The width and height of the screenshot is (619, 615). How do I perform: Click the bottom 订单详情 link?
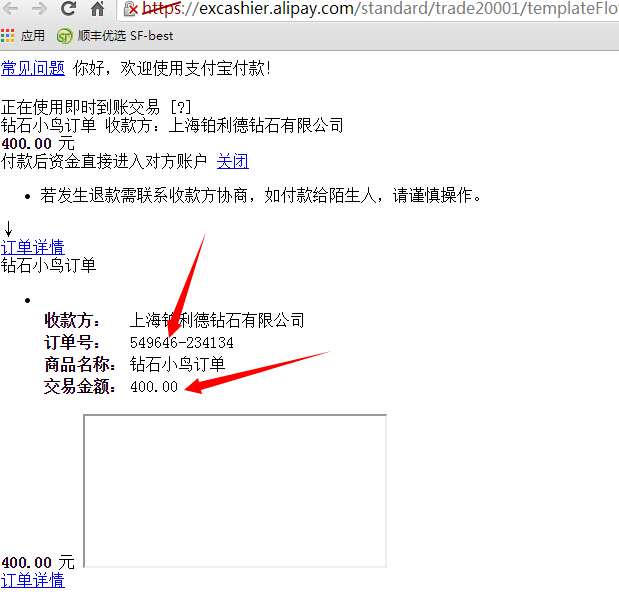pyautogui.click(x=33, y=581)
